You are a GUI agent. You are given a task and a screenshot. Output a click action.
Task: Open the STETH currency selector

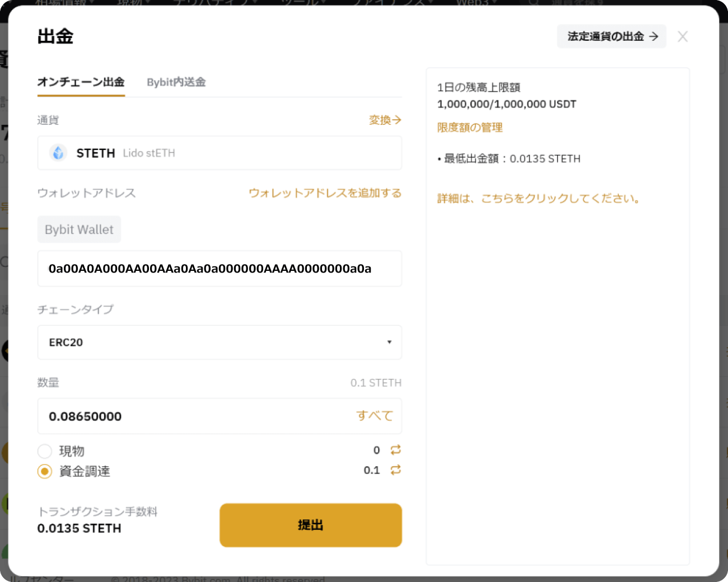(x=219, y=153)
